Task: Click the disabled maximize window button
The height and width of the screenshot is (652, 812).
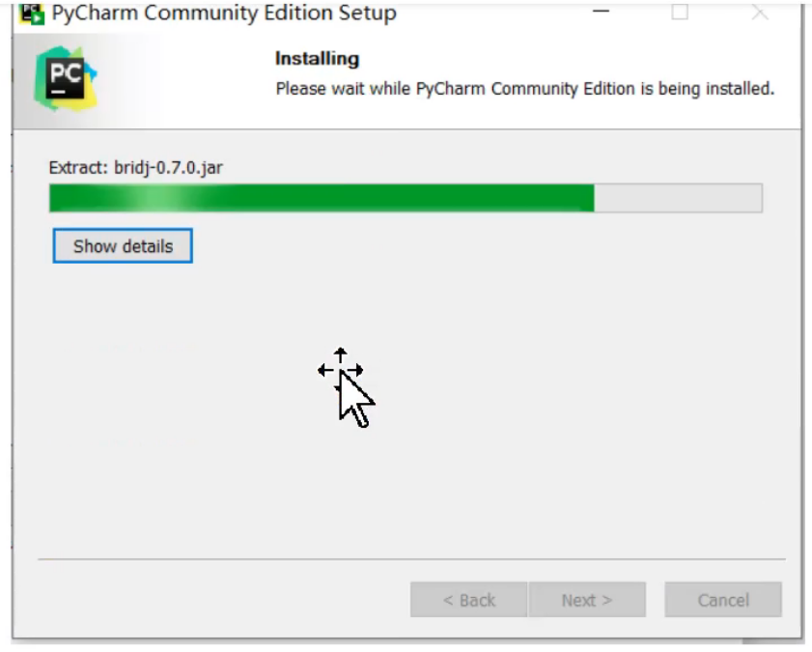Action: coord(680,12)
